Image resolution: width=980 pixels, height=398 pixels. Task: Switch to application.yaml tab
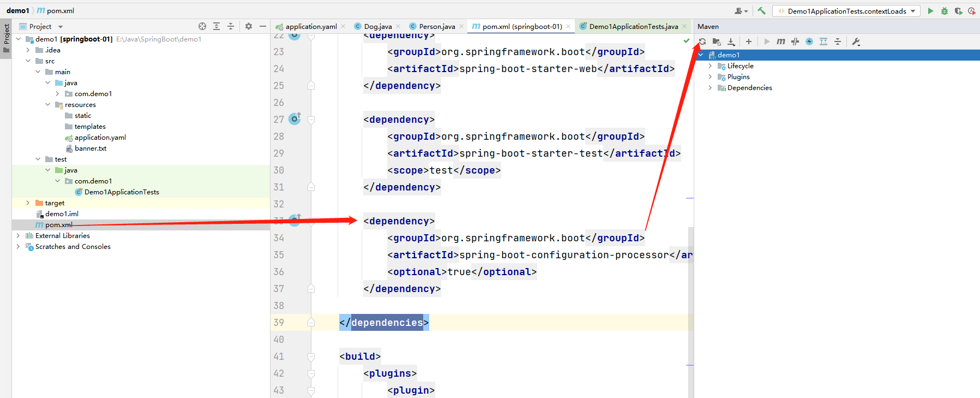tap(311, 26)
